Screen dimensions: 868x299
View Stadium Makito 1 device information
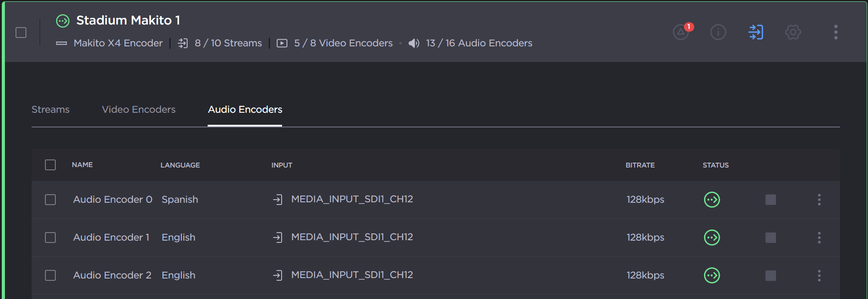coord(718,32)
